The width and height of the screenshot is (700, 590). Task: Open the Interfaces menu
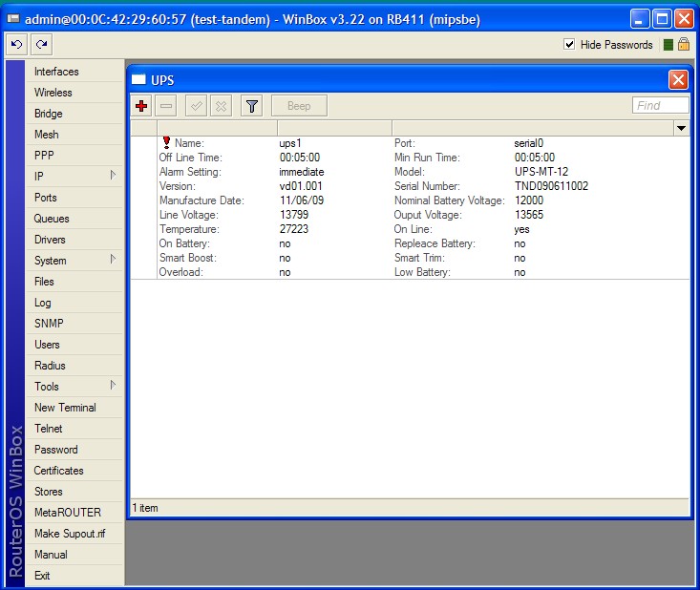coord(74,72)
